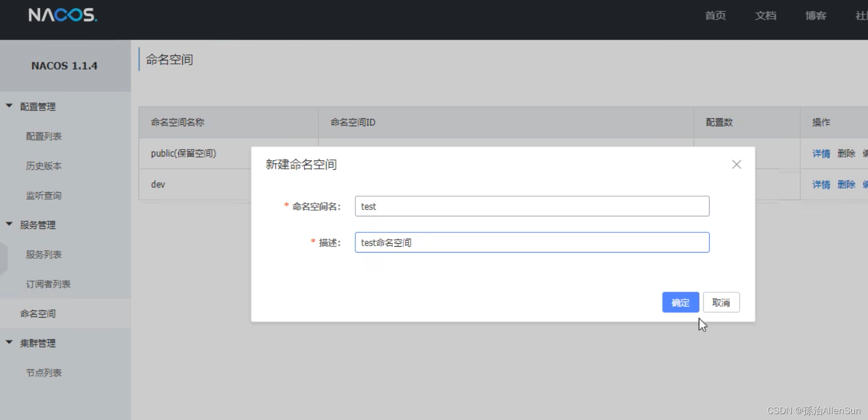The image size is (868, 420).
Task: Focus the 描述 input field
Action: click(x=532, y=242)
